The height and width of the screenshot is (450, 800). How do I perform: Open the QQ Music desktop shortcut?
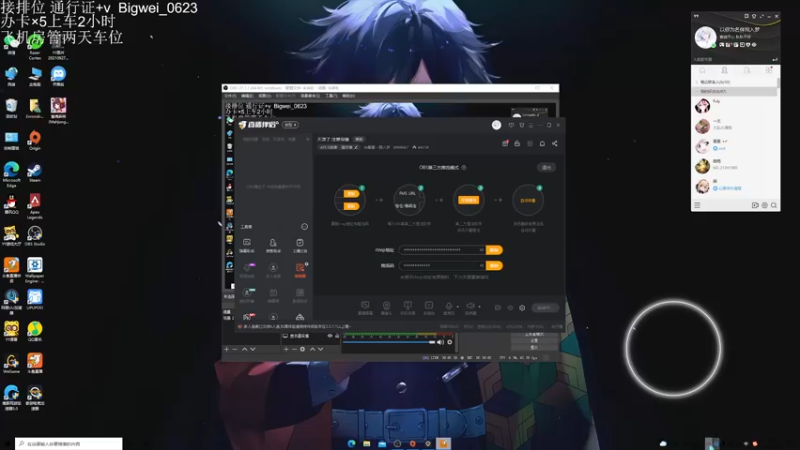pyautogui.click(x=35, y=331)
